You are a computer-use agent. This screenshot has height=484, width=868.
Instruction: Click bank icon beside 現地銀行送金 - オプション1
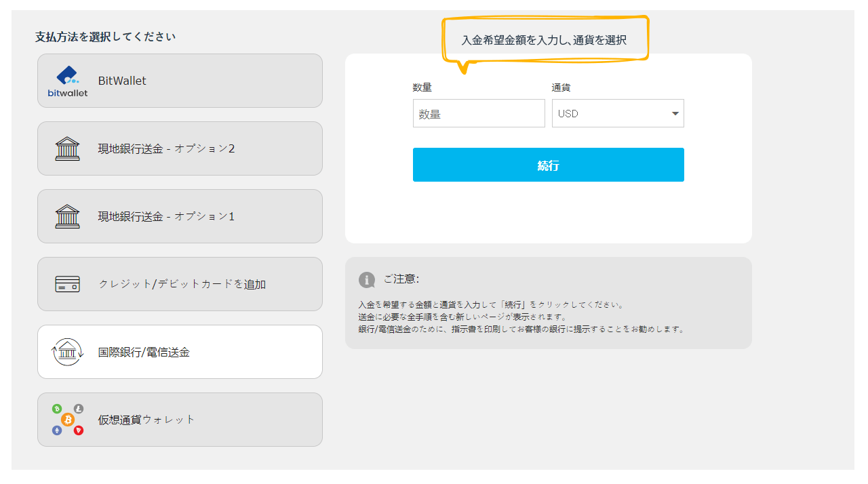[x=67, y=216]
